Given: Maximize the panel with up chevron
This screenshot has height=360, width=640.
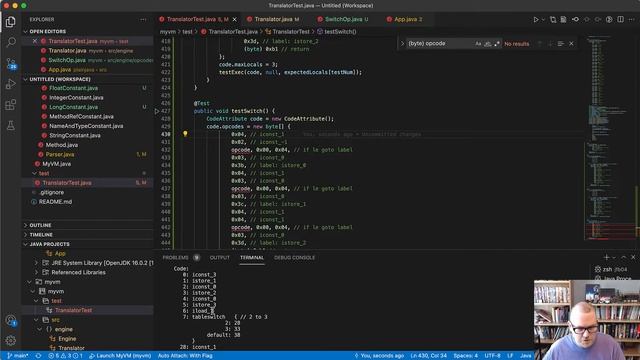Looking at the screenshot, I should click(623, 257).
